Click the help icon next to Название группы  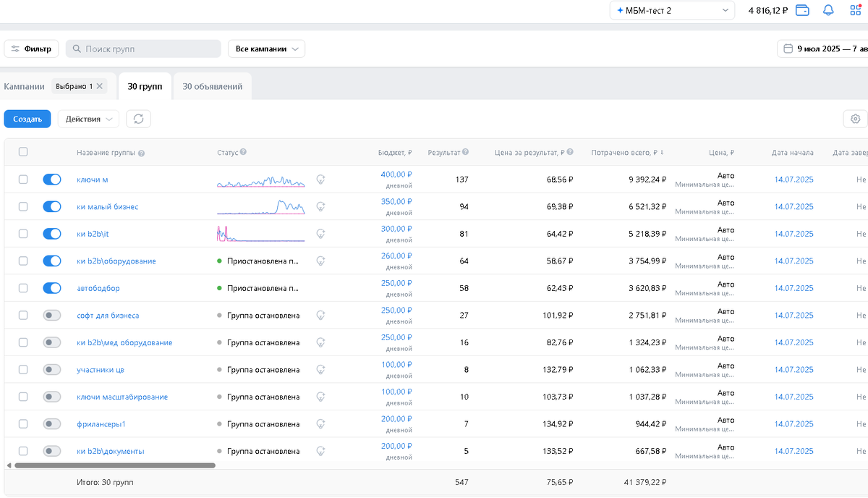pos(141,153)
